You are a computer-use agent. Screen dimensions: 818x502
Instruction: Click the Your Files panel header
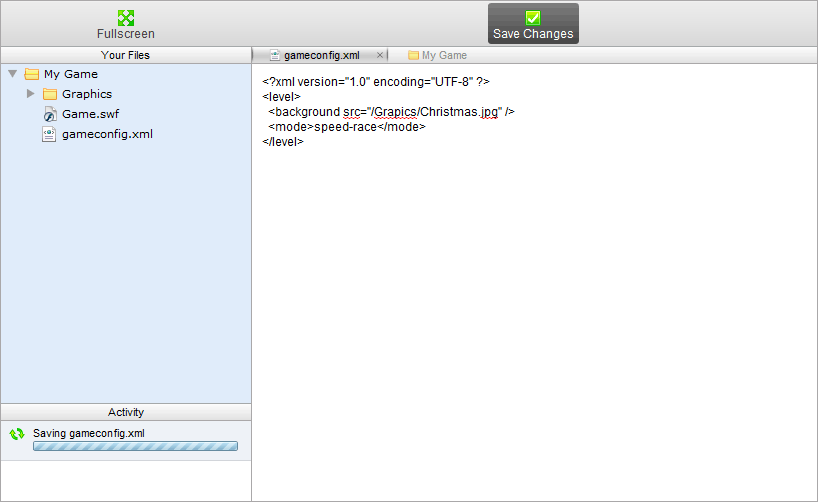tap(126, 55)
